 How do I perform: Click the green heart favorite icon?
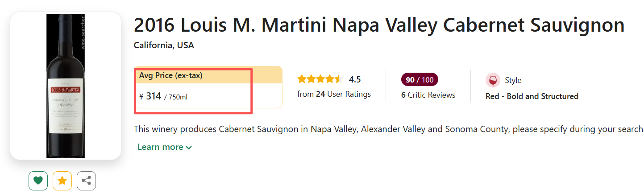(x=38, y=181)
